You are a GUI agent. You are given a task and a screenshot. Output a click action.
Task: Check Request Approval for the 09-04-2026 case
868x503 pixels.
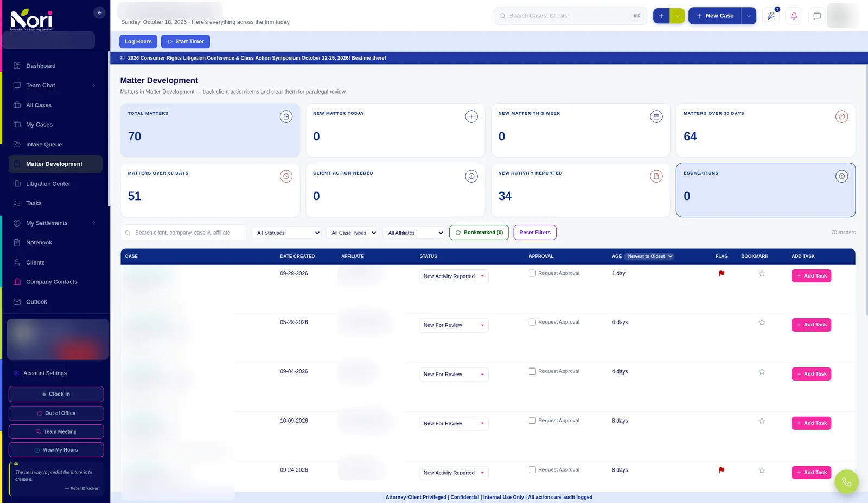[x=532, y=371]
